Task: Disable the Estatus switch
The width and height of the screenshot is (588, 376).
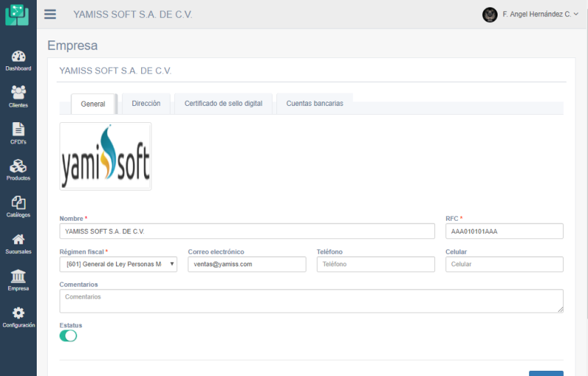Action: click(68, 336)
